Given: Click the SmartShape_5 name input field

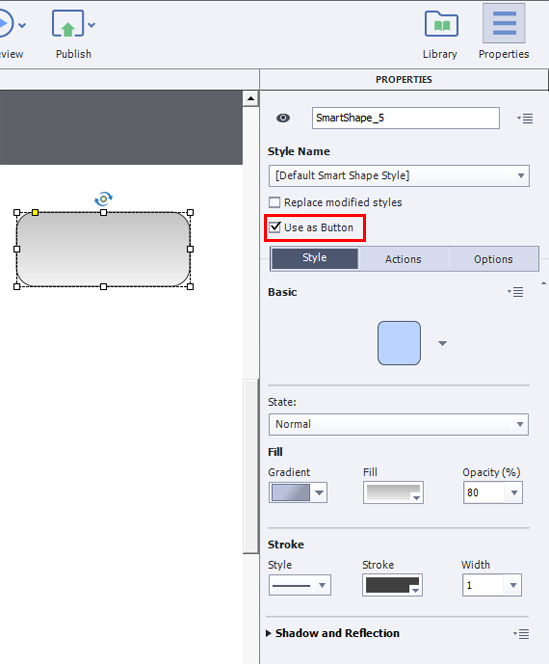Looking at the screenshot, I should [x=405, y=118].
